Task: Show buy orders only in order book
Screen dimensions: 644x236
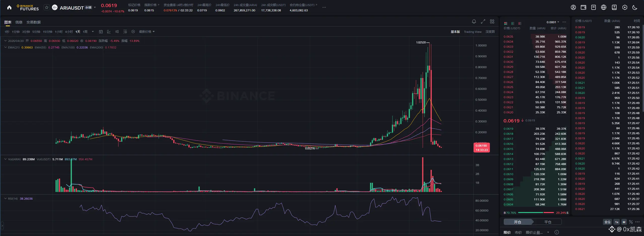Action: [513, 23]
